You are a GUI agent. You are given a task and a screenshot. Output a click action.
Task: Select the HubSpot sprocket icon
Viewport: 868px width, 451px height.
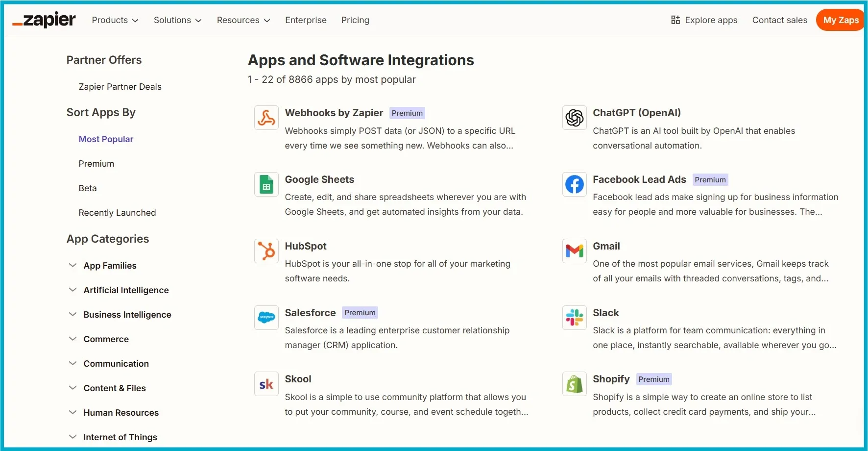point(266,251)
